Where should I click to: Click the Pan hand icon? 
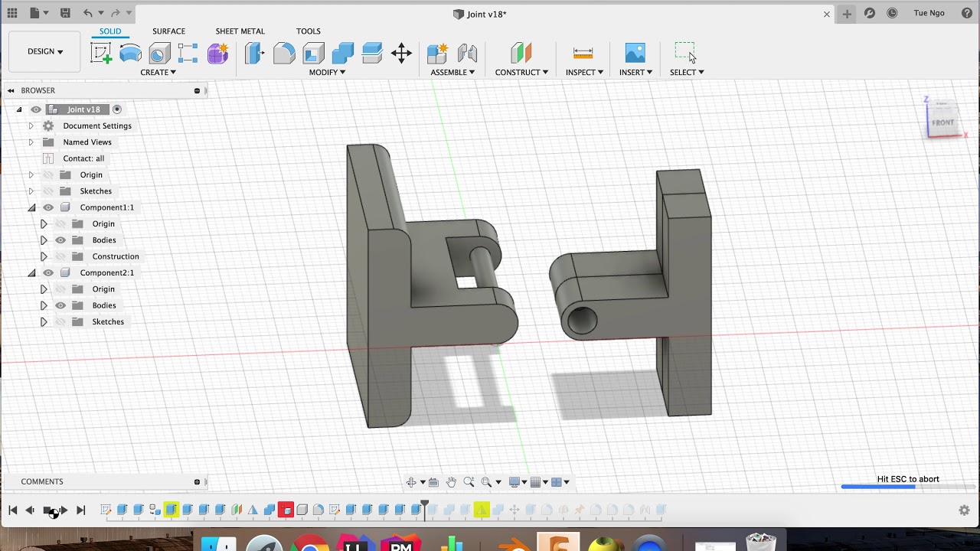pos(451,482)
